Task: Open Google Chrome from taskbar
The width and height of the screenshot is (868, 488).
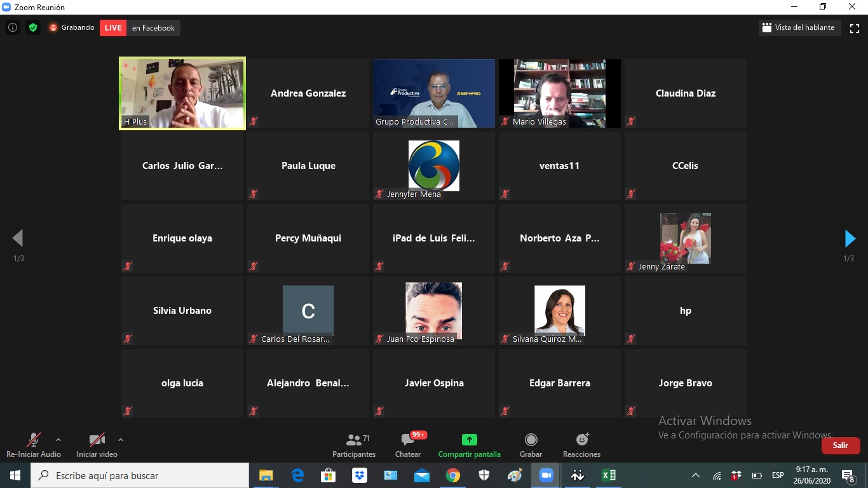Action: click(452, 475)
